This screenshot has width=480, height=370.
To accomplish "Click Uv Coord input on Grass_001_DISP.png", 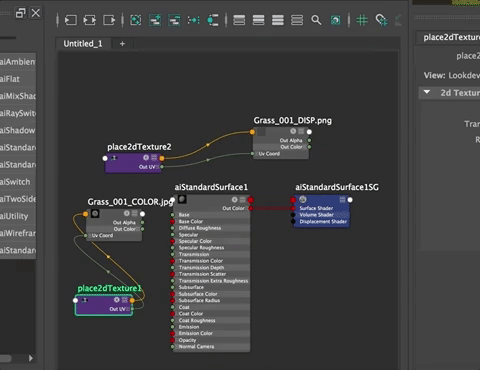I will click(x=253, y=154).
